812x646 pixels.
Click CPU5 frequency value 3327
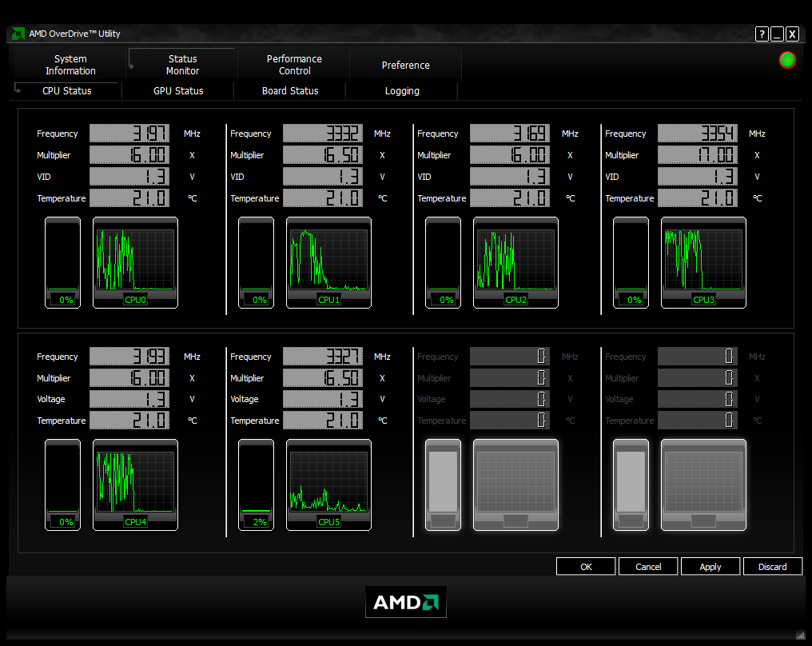(323, 357)
